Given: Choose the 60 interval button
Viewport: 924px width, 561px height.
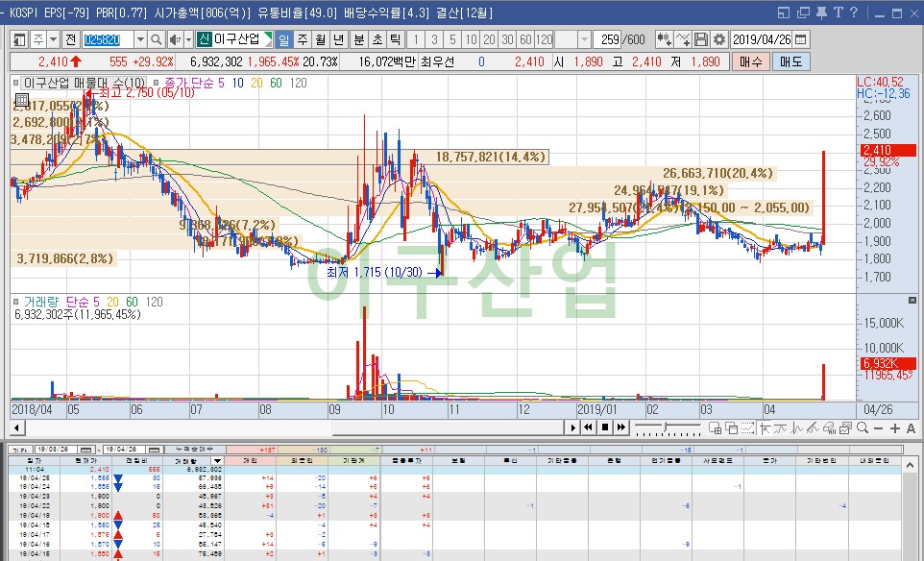Looking at the screenshot, I should 525,39.
